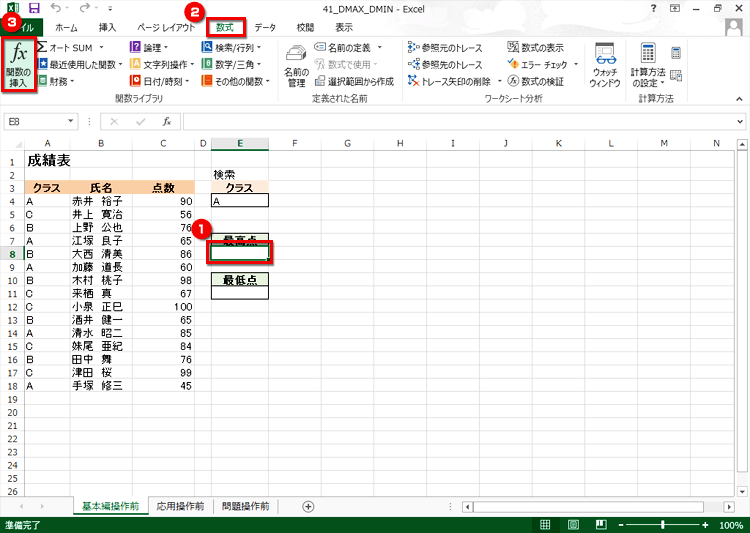Expand the Remove Arrows dropdown arrow
Image resolution: width=750 pixels, height=533 pixels.
499,81
